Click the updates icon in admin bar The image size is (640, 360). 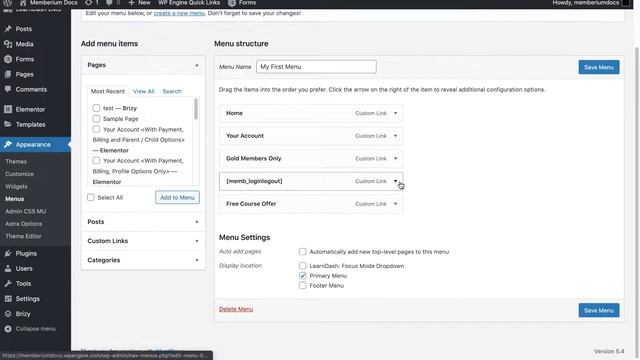[89, 3]
